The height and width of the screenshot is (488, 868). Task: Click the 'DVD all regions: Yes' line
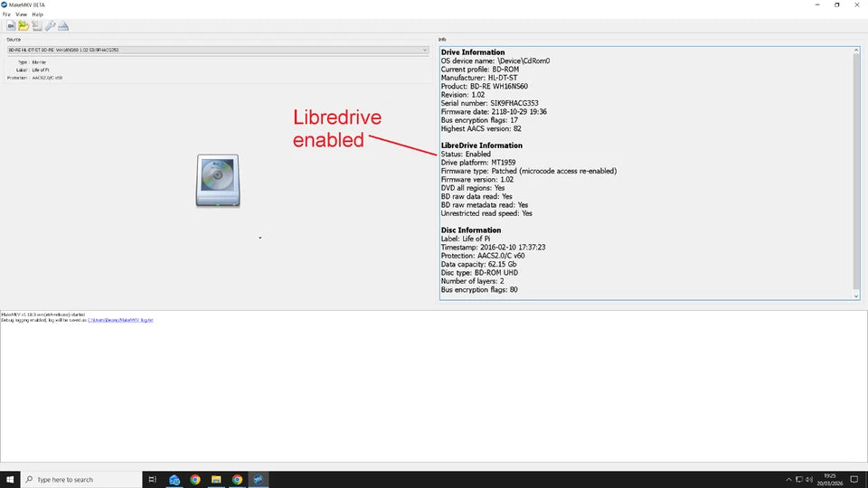point(473,188)
